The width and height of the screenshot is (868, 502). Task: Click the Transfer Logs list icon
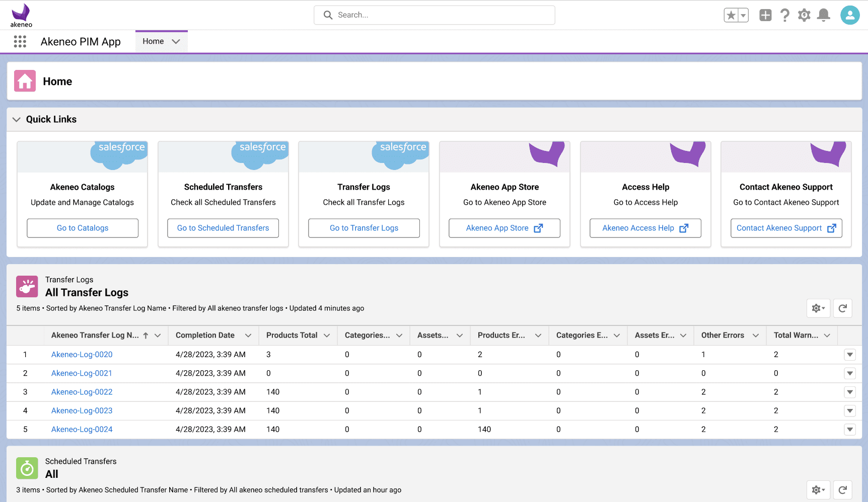[x=27, y=287]
